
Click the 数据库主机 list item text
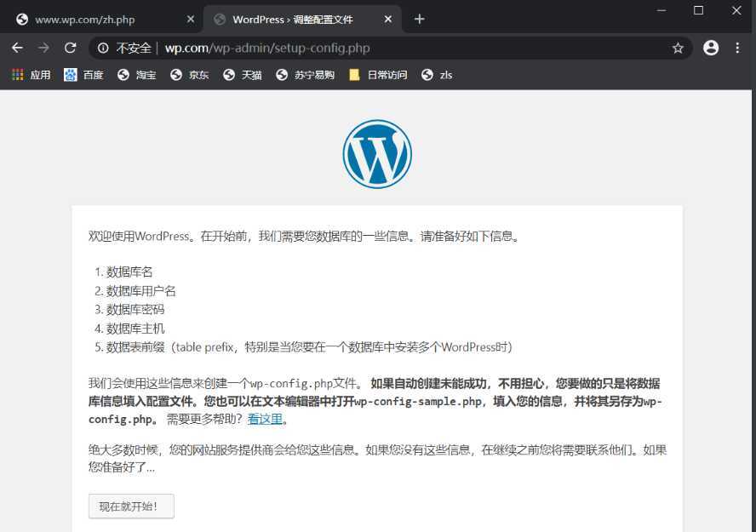[x=135, y=329]
